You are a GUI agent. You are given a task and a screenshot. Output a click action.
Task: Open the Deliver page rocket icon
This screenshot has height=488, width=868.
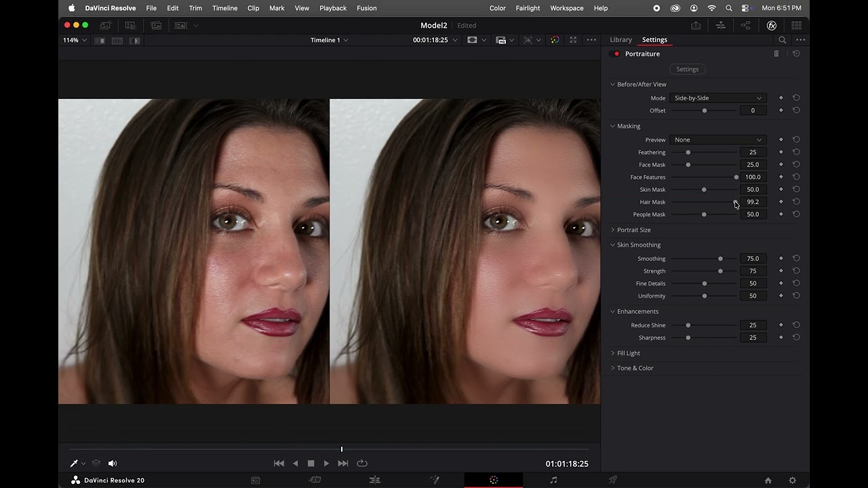[x=613, y=480]
